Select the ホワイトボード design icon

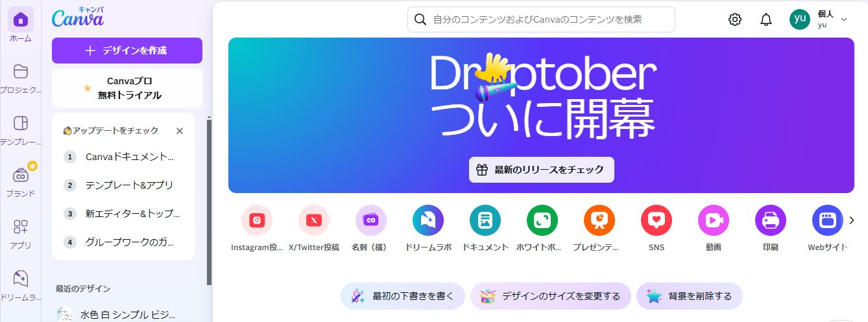pyautogui.click(x=542, y=220)
